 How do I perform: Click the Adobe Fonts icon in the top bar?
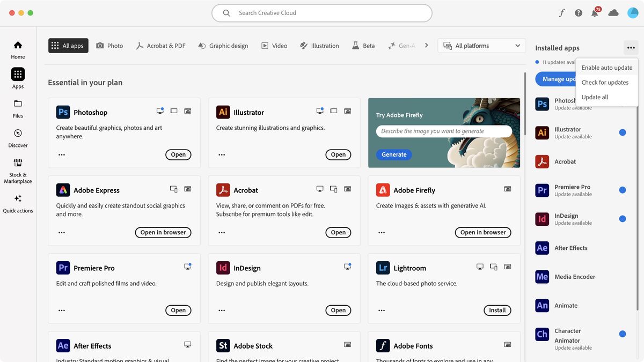[561, 12]
